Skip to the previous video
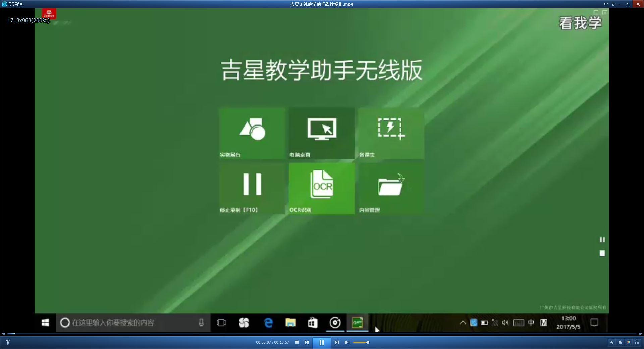Image resolution: width=644 pixels, height=349 pixels. tap(307, 342)
